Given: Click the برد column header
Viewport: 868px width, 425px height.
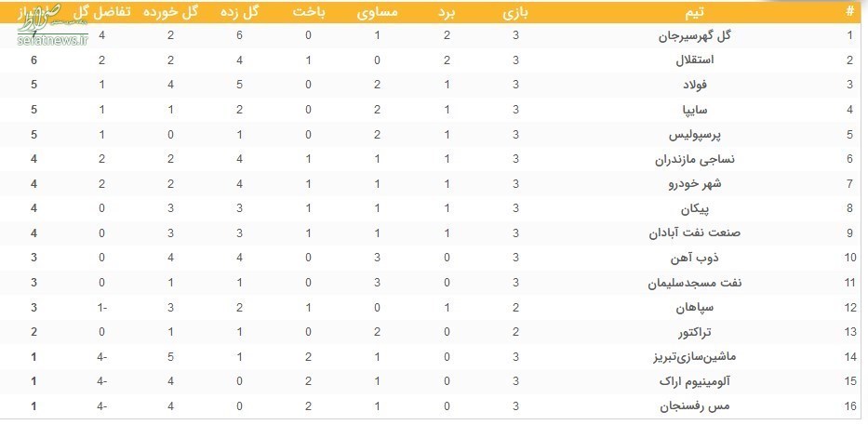Looking at the screenshot, I should pos(447,13).
